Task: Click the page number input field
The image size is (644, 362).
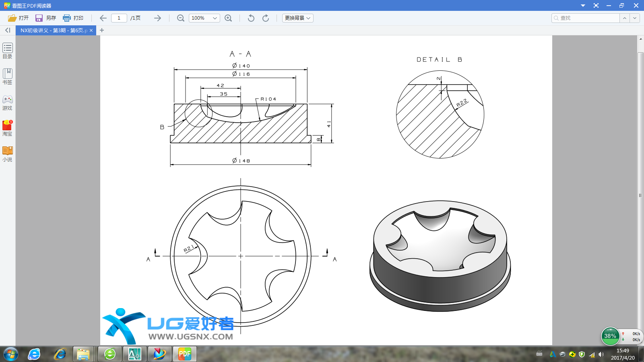Action: tap(119, 18)
